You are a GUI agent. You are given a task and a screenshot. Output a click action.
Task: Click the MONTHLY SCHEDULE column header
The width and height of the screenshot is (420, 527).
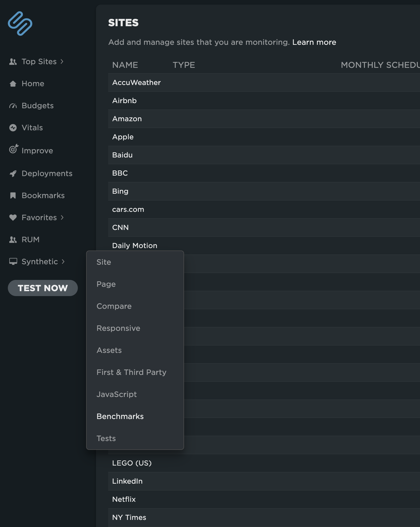(x=380, y=65)
